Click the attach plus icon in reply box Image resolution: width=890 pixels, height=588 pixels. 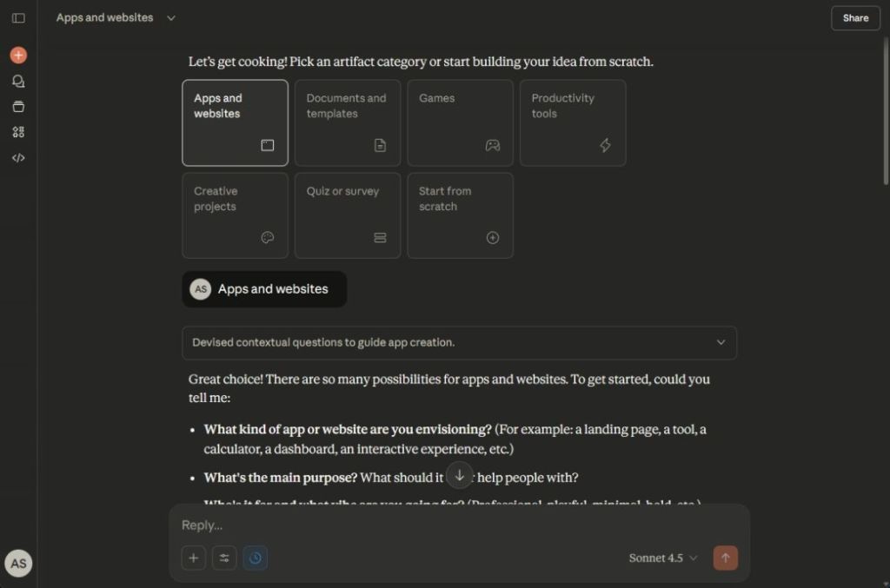194,558
